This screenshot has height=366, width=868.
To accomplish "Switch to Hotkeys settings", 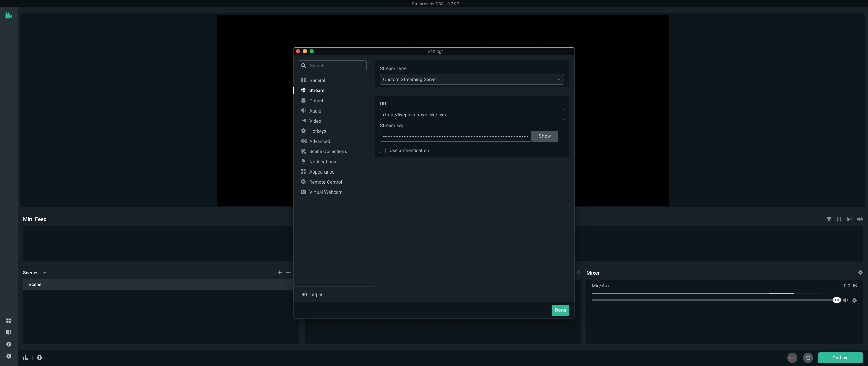I will coord(317,131).
